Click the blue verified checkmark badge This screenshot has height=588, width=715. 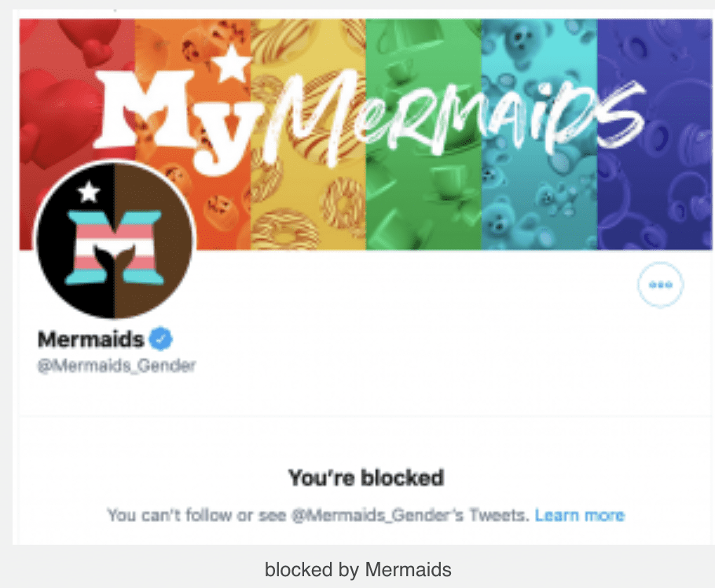tap(162, 340)
